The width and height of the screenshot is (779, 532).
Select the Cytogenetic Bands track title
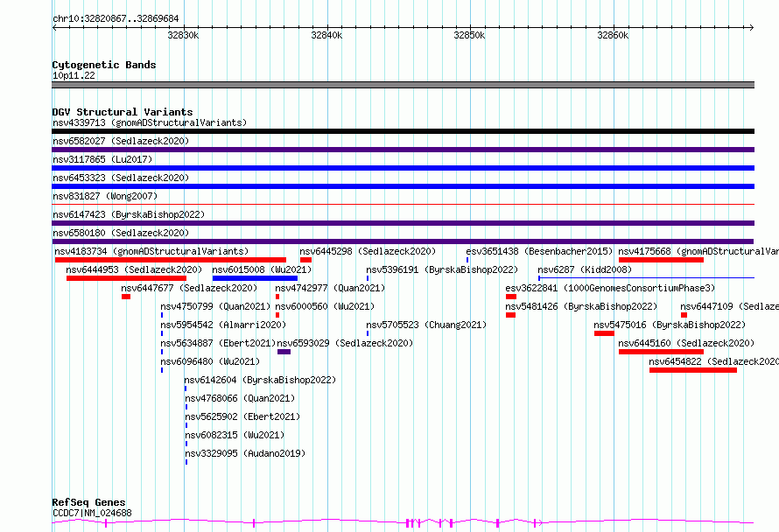(104, 65)
